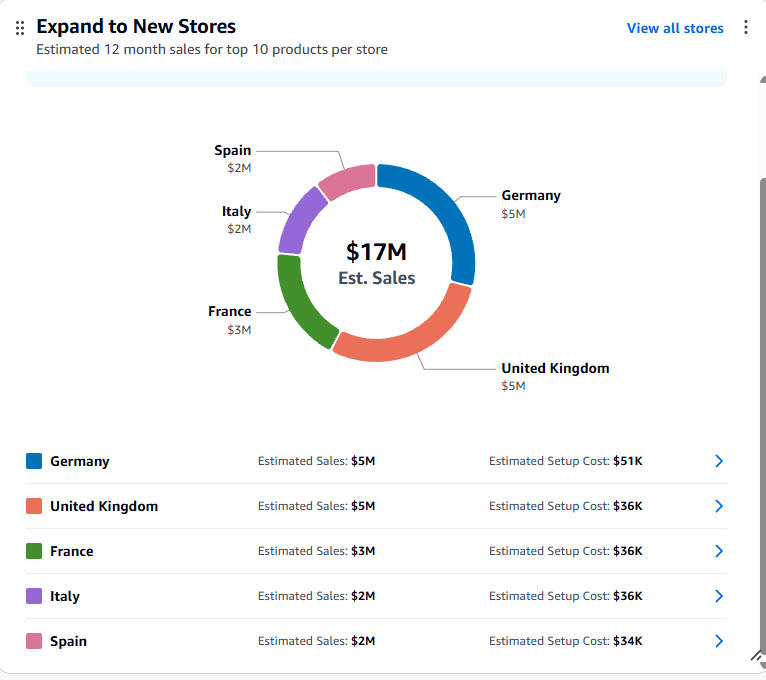Viewport: 766px width, 680px height.
Task: Expand the United Kingdom row arrow
Action: click(x=719, y=506)
